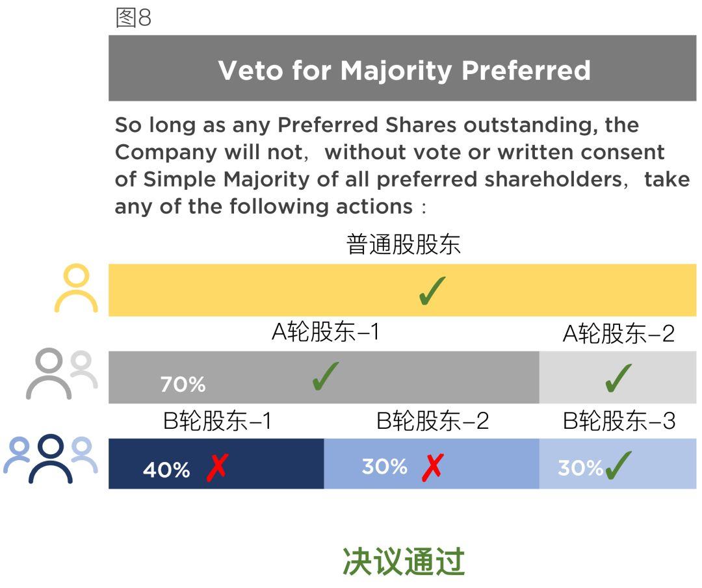Image resolution: width=702 pixels, height=588 pixels.
Task: Click the 70% value in the gray bar
Action: (x=183, y=385)
